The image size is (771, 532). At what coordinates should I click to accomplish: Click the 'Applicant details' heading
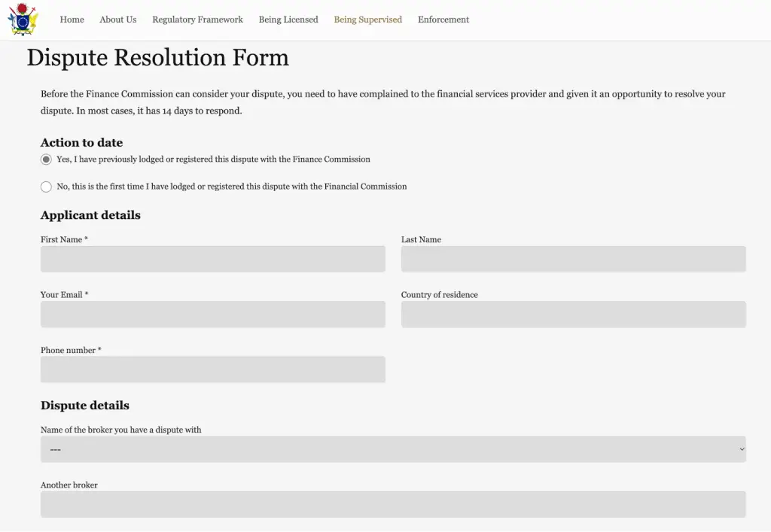[90, 215]
